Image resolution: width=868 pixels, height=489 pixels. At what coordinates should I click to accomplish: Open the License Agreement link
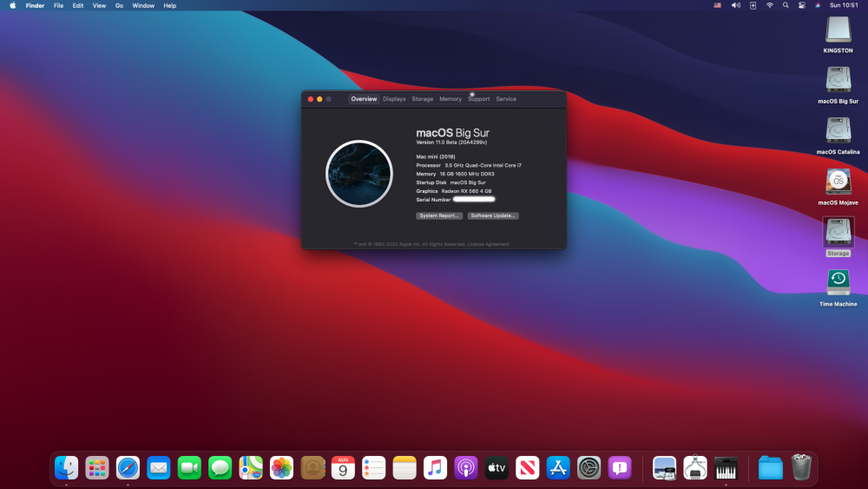(488, 244)
